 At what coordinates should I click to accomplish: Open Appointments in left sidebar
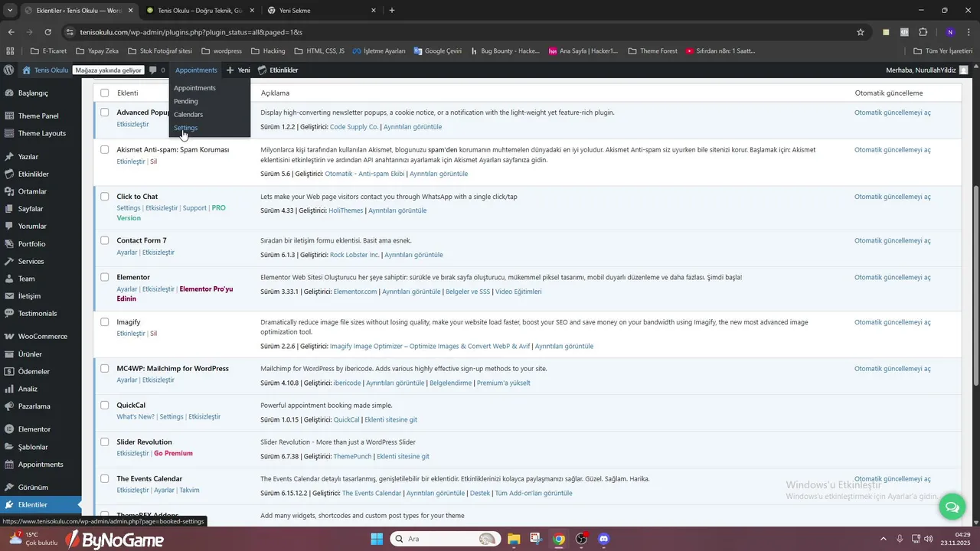click(41, 465)
